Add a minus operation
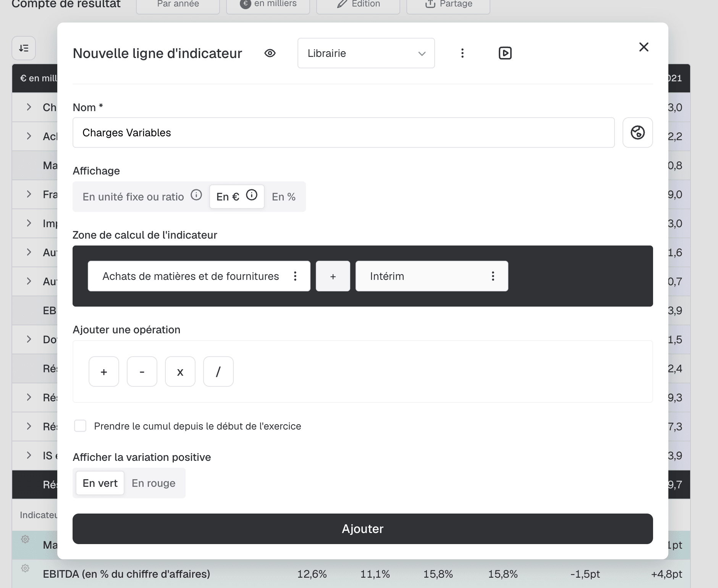The height and width of the screenshot is (588, 718). click(142, 372)
